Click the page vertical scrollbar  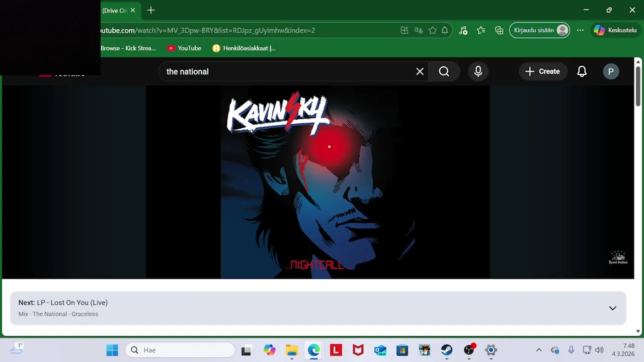[638, 85]
